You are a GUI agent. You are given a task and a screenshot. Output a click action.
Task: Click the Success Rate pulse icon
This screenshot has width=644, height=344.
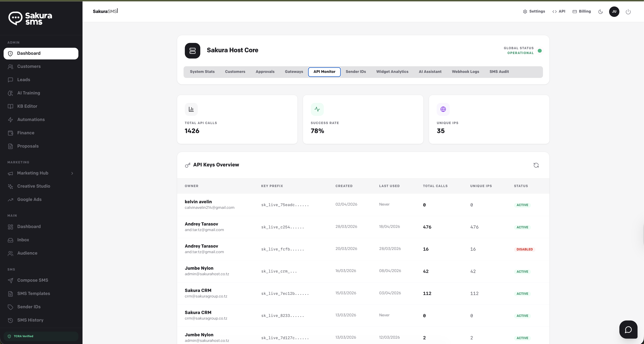[317, 109]
